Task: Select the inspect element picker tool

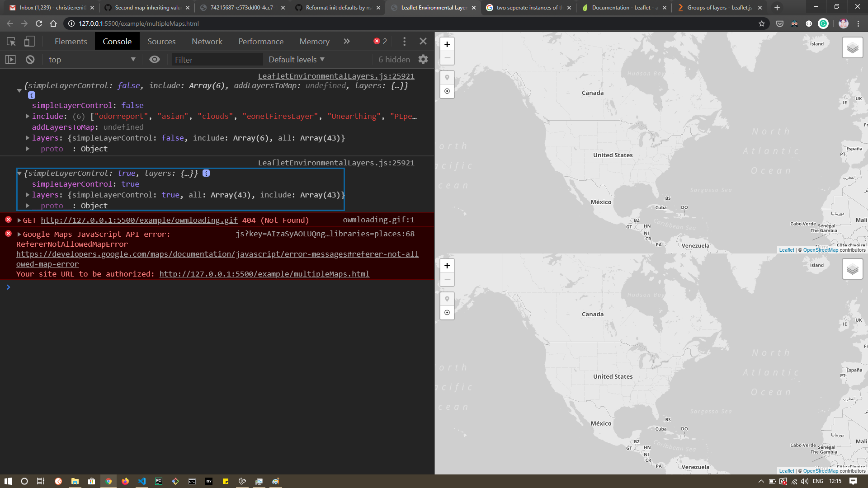Action: 11,41
